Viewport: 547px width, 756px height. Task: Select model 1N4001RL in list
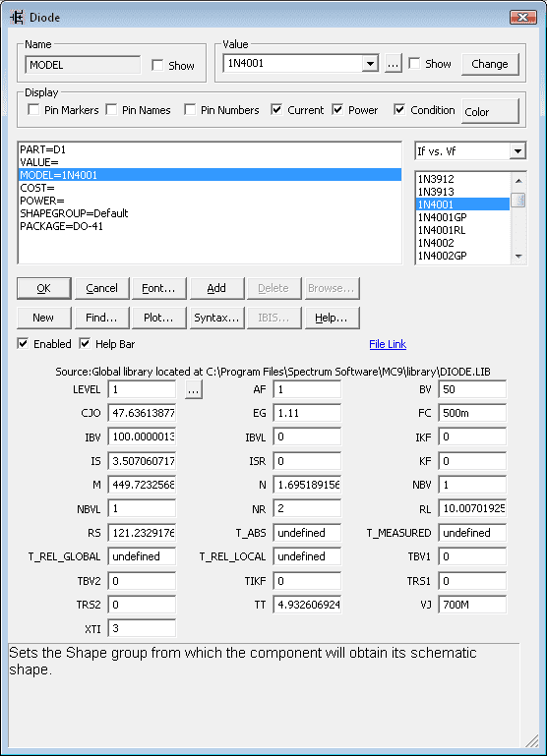click(462, 230)
